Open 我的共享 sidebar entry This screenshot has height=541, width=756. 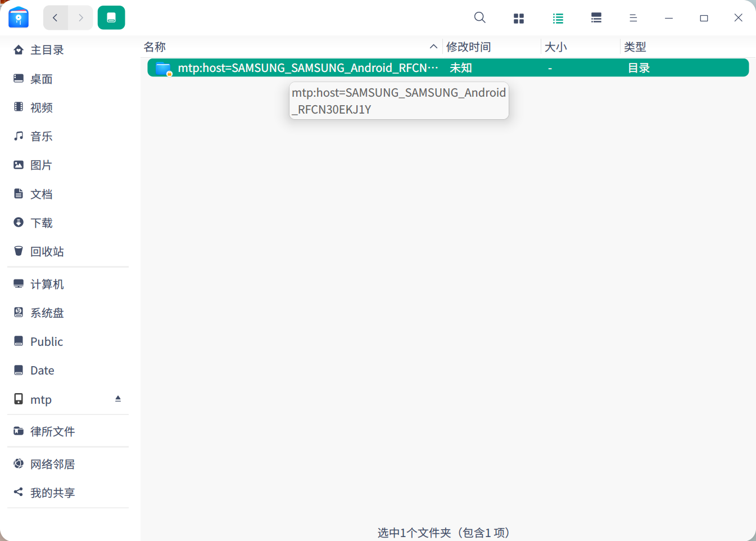pos(52,493)
